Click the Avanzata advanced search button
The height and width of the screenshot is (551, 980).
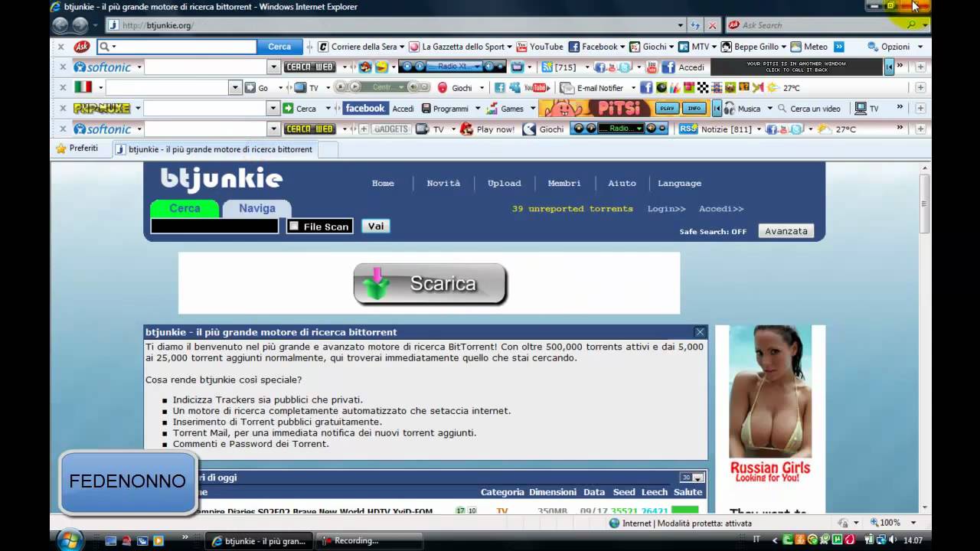click(x=786, y=231)
